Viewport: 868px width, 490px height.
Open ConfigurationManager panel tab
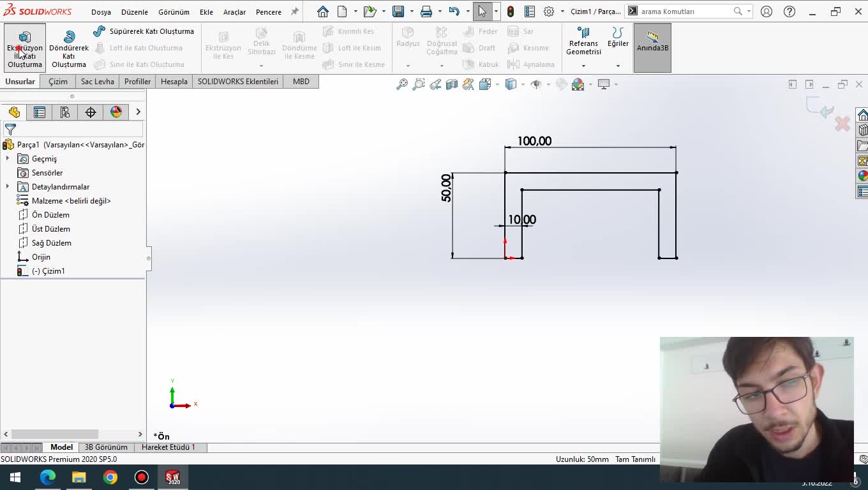click(65, 112)
